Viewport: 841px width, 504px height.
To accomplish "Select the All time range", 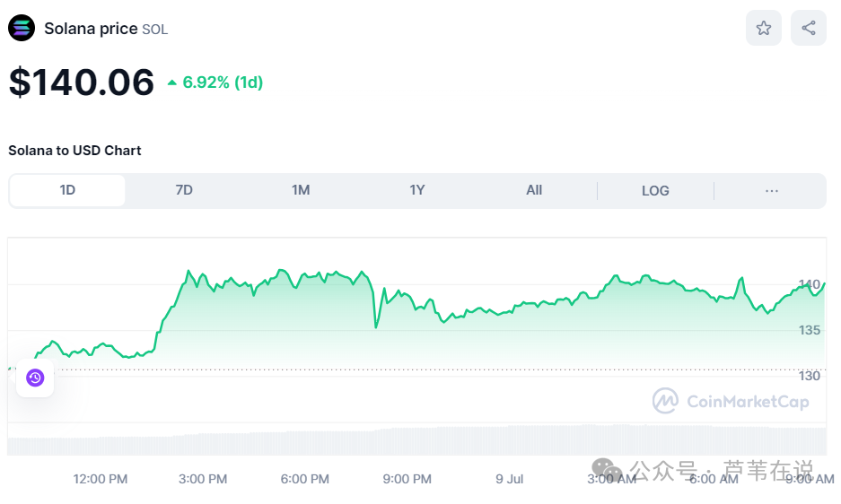I will 534,190.
